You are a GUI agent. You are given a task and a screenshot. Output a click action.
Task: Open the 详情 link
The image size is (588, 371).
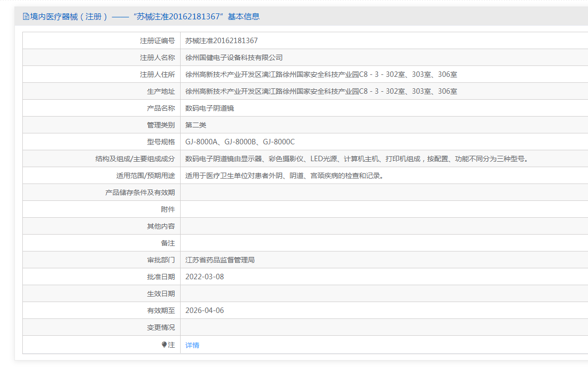pyautogui.click(x=192, y=345)
